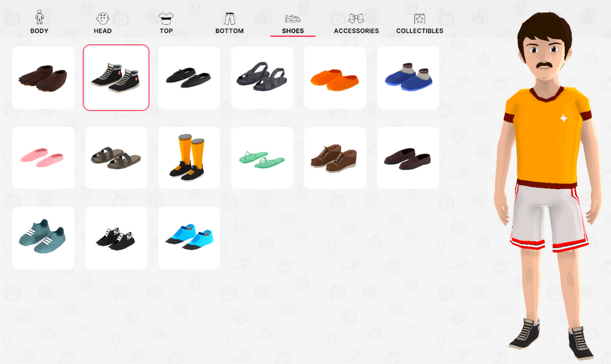The width and height of the screenshot is (611, 364).
Task: Pick the bright blue running shoes
Action: pyautogui.click(x=189, y=238)
